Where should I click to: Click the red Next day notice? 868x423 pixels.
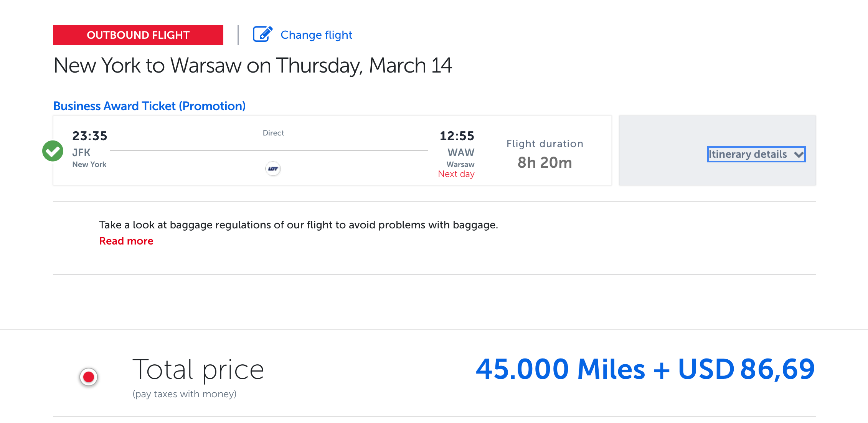pyautogui.click(x=456, y=174)
